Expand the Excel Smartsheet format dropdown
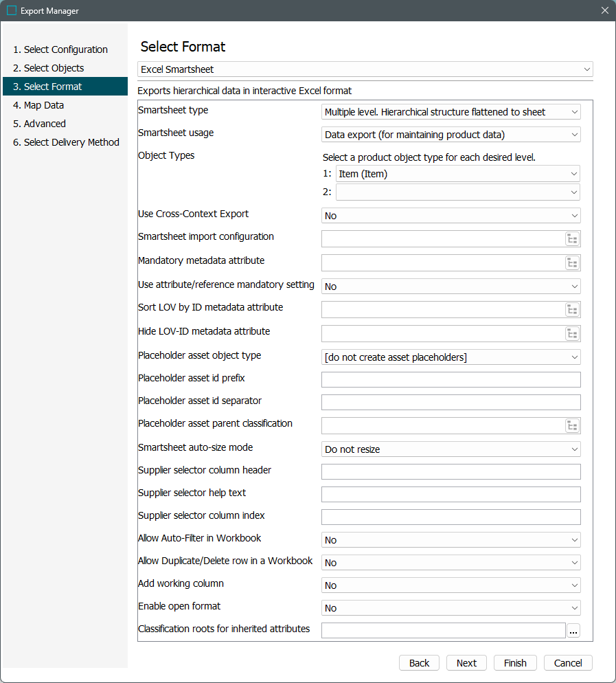 (x=365, y=69)
